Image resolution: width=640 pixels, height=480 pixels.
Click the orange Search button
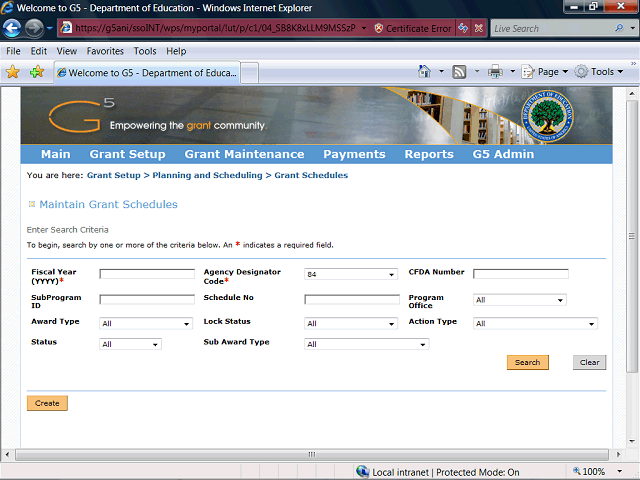coord(528,362)
